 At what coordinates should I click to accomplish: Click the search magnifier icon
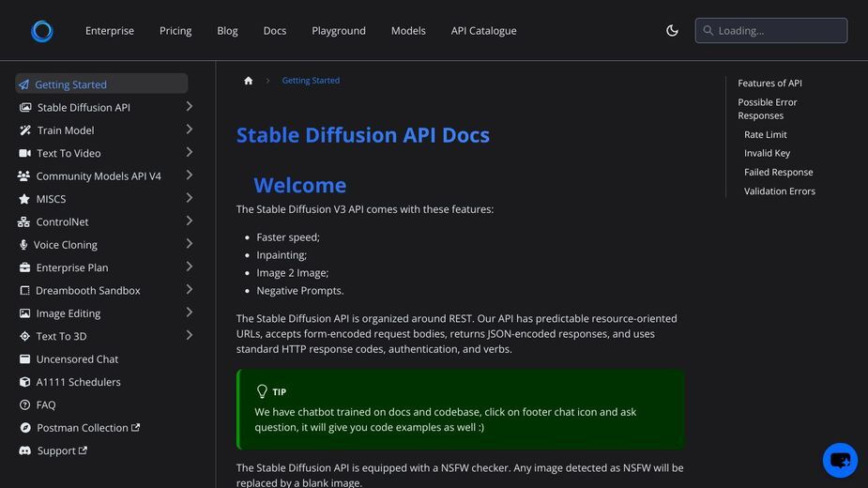[708, 30]
